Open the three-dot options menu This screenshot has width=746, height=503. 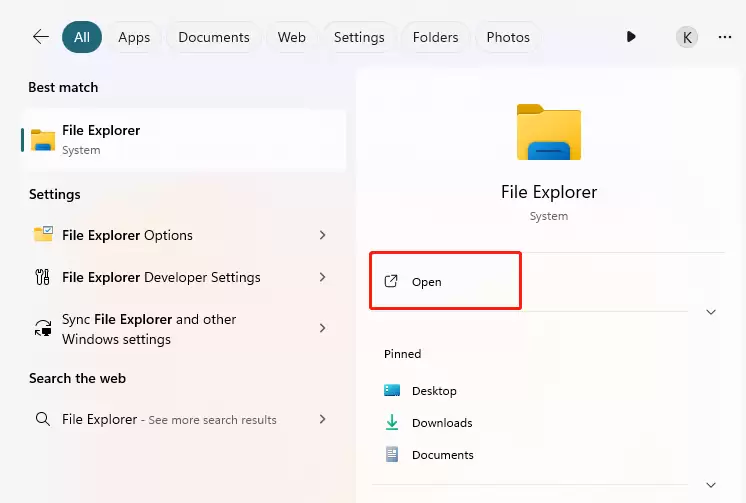point(725,37)
